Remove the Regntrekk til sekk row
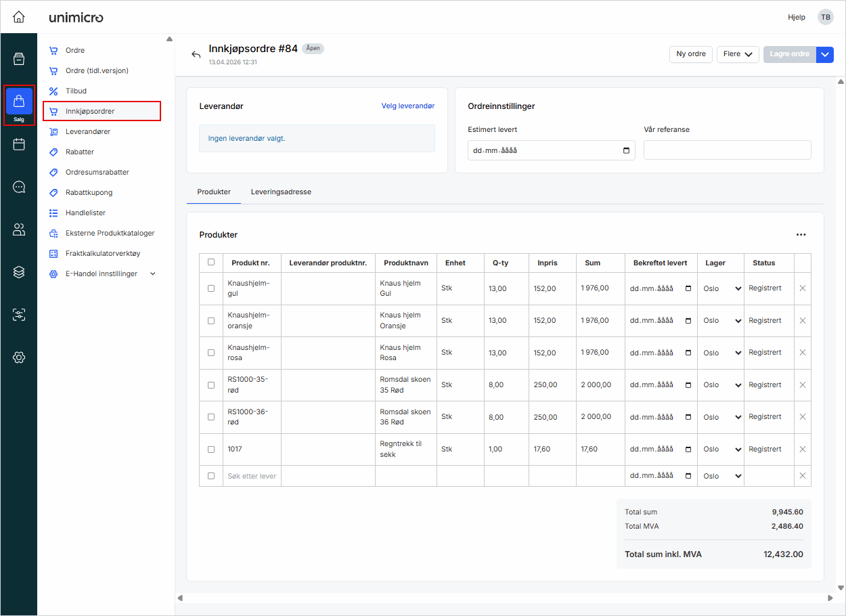 pos(803,449)
